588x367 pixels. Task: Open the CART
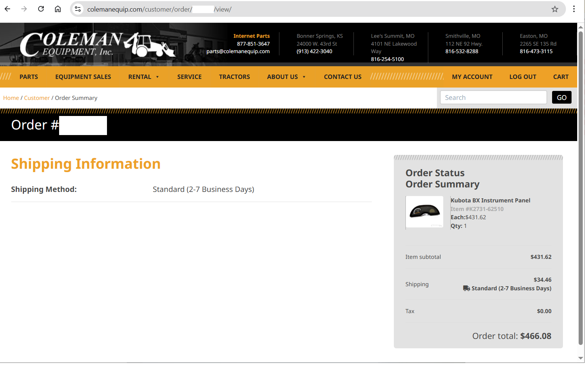pos(561,77)
